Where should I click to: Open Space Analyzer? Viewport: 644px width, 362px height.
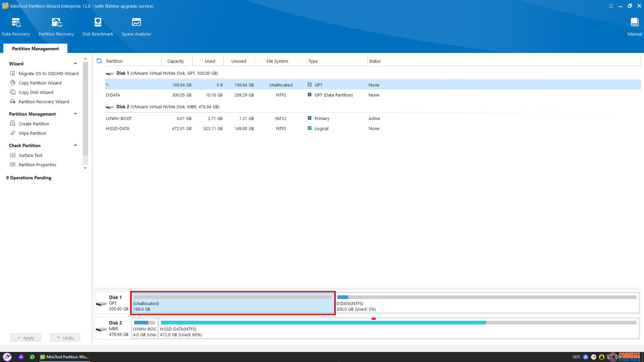tap(136, 27)
